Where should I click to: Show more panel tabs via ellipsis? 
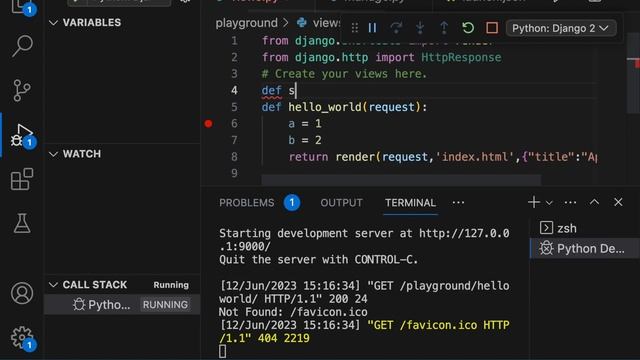(458, 202)
